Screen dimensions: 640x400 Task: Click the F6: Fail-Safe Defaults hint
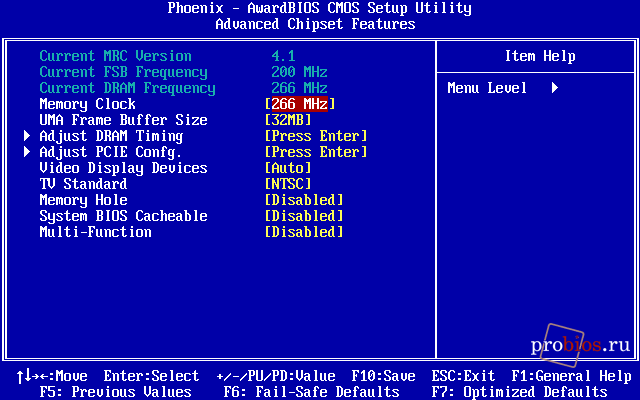[x=311, y=392]
